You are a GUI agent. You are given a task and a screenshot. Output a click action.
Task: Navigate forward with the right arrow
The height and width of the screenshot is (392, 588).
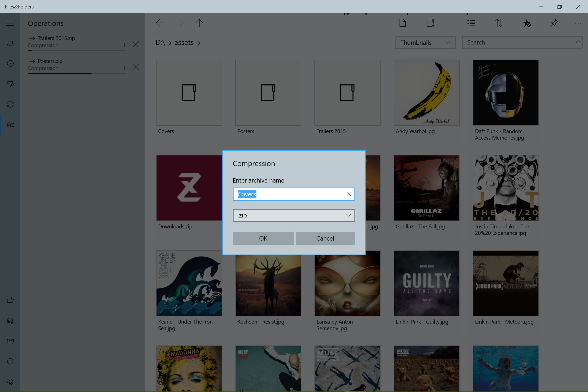point(180,23)
